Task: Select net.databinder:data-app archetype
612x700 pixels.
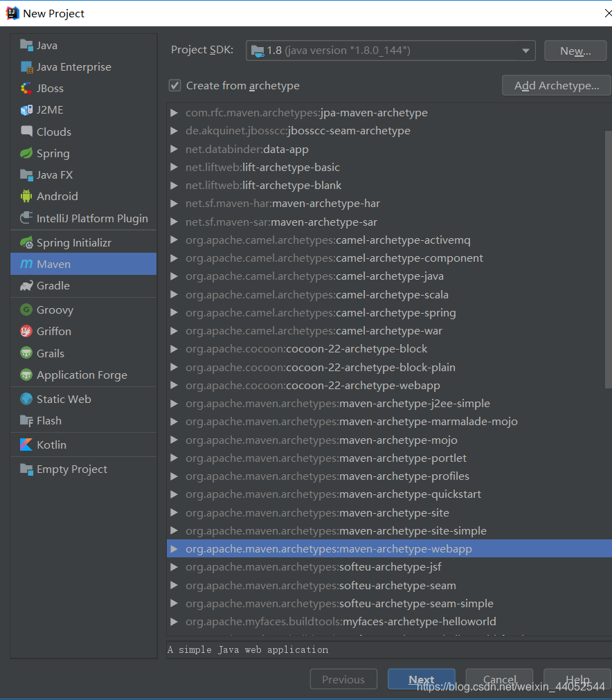Action: (x=389, y=149)
